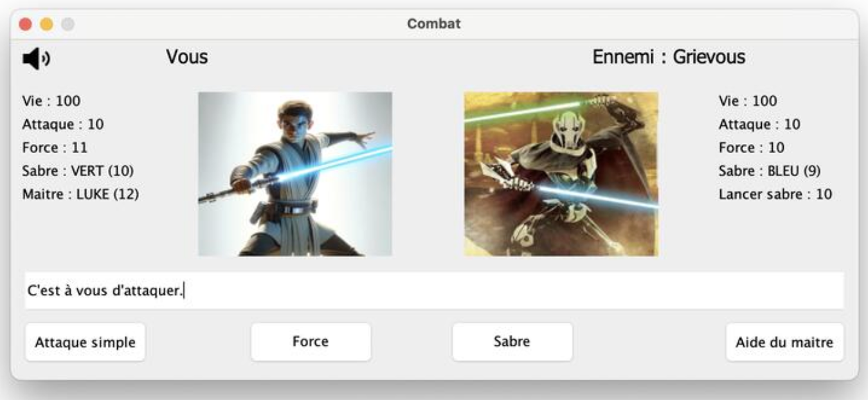Screen dimensions: 868x400
Task: Click the enemy Lancer sabre : 10 label
Action: [775, 194]
